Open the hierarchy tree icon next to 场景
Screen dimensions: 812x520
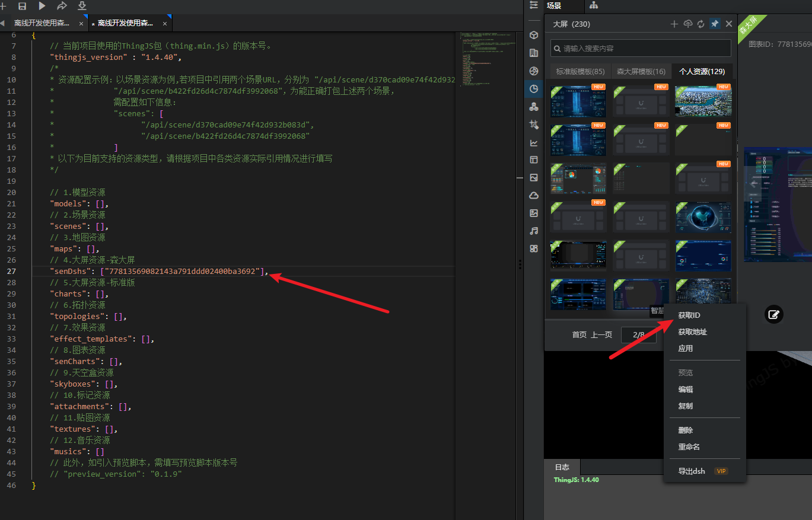(594, 6)
